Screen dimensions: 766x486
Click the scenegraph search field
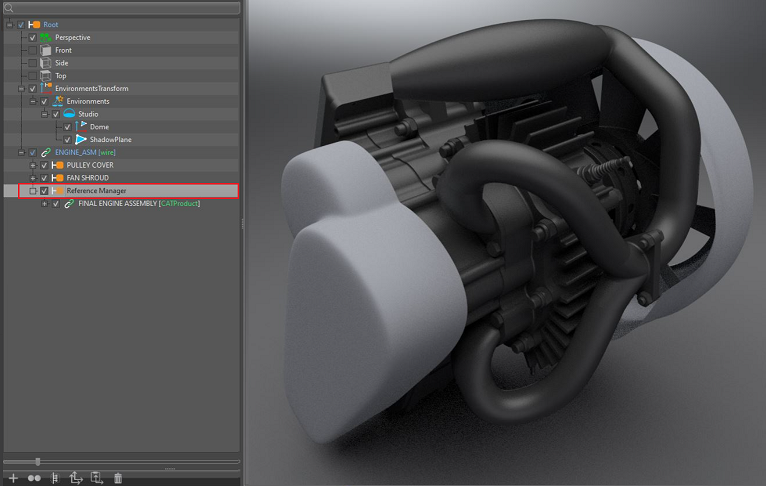coord(122,8)
